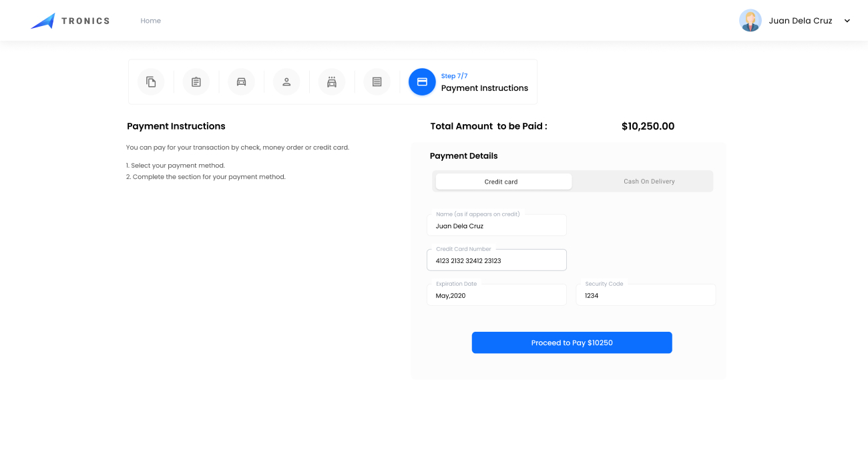
Task: Click the receipt list step icon
Action: coord(377,82)
